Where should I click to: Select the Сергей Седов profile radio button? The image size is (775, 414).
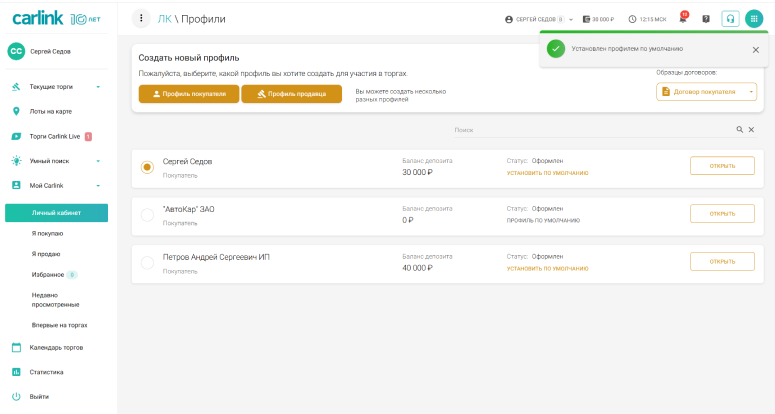click(147, 168)
